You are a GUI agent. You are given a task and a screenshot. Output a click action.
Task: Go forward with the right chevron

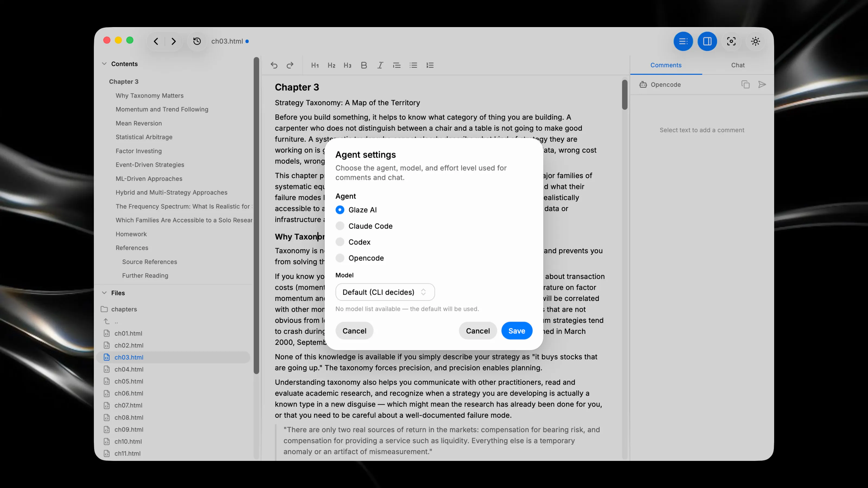174,41
